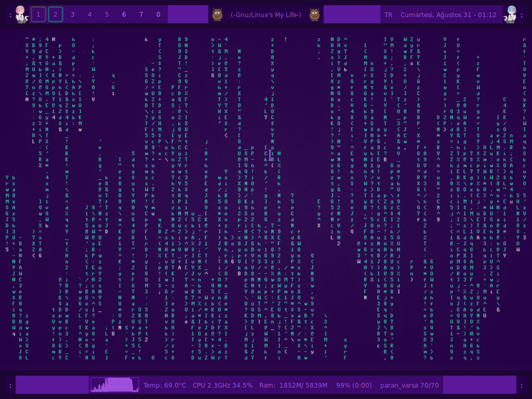Click the right GNU head icon
Viewport: 532px width, 399px height.
tap(314, 15)
